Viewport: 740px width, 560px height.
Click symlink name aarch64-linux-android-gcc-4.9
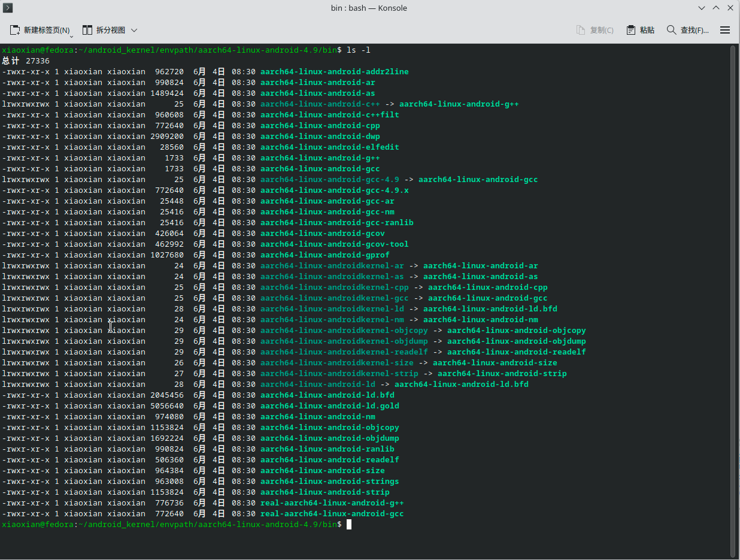click(330, 180)
